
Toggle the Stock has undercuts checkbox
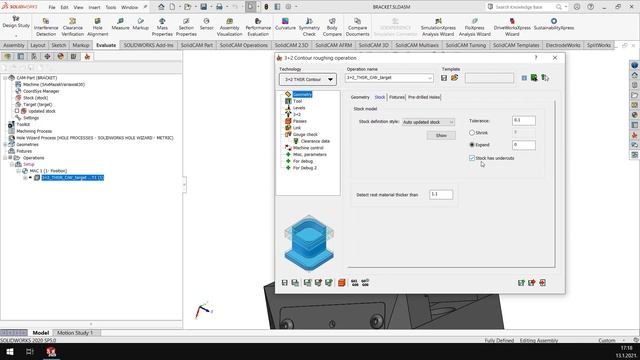[x=472, y=158]
